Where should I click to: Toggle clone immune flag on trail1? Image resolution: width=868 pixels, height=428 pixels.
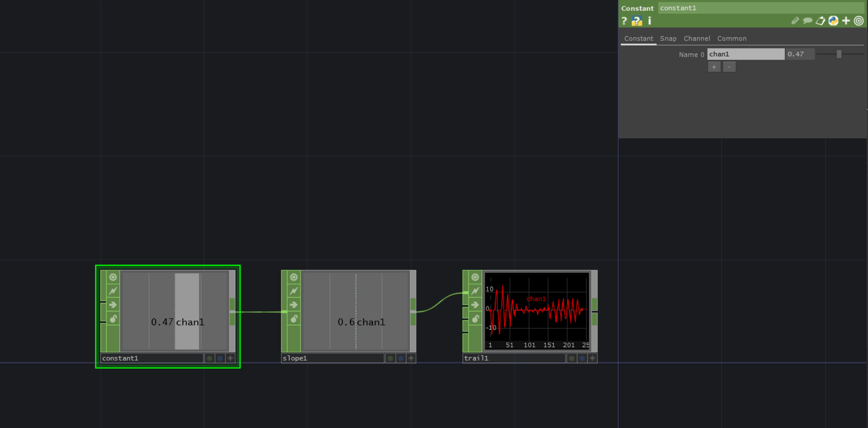(x=475, y=291)
